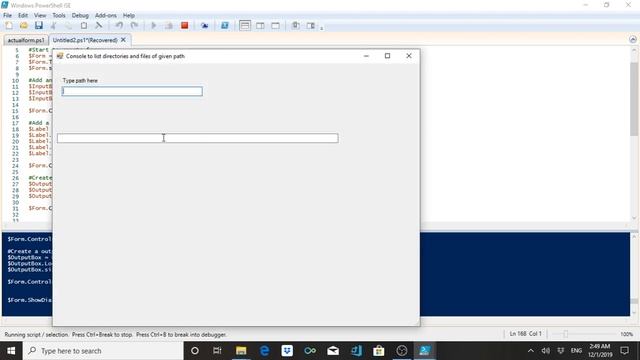Show script pane on the right layout
This screenshot has height=360, width=640.
tap(260, 26)
